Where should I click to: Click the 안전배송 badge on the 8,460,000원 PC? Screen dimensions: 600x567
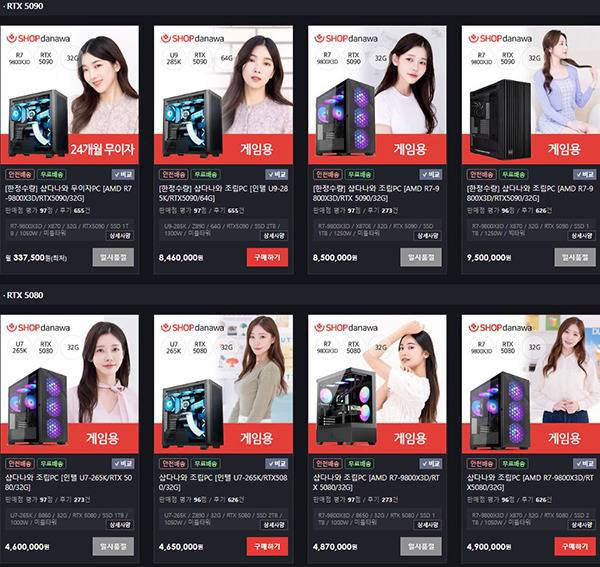point(173,174)
